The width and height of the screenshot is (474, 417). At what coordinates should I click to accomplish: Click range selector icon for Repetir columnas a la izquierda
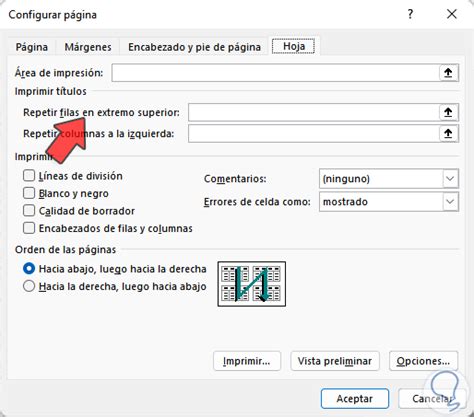[448, 134]
